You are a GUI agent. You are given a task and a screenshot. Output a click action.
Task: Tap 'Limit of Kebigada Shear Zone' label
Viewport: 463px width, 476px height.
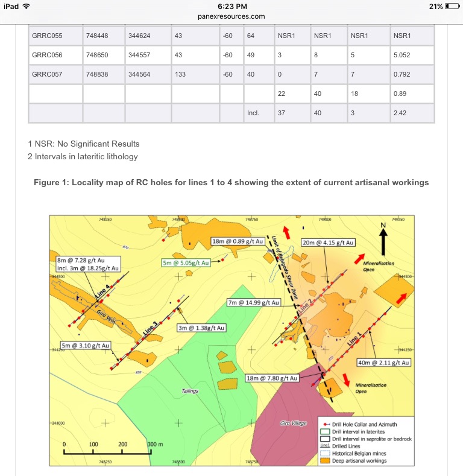pyautogui.click(x=285, y=268)
